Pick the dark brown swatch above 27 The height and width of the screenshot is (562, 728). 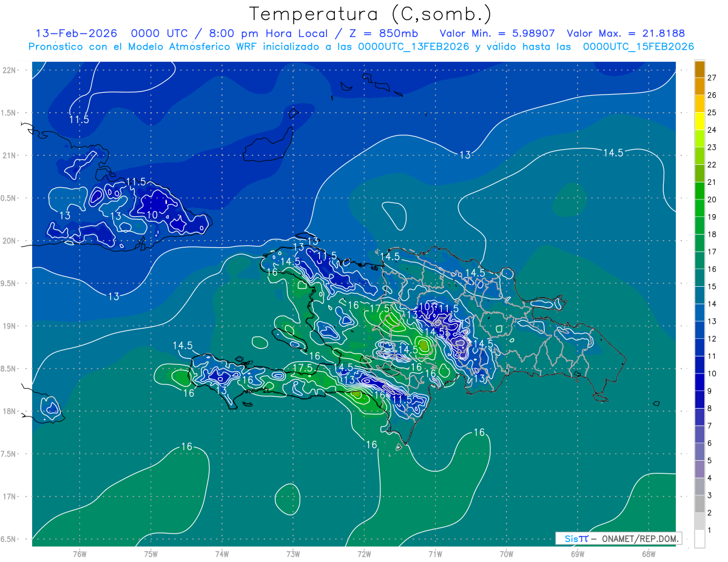pos(699,69)
